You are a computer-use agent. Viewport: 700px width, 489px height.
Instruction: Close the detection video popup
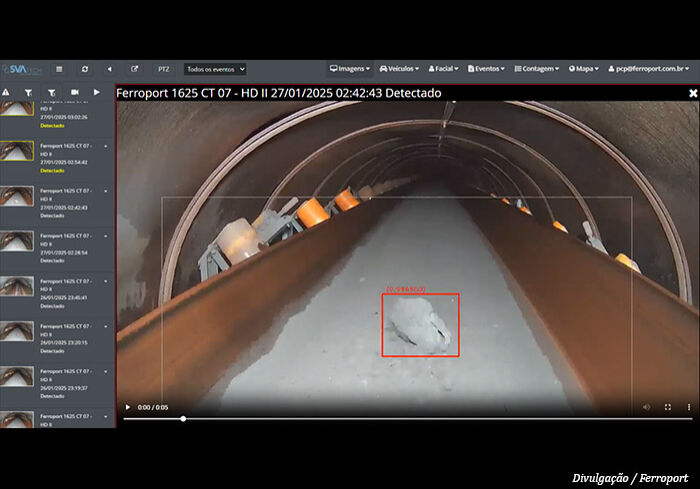[693, 93]
